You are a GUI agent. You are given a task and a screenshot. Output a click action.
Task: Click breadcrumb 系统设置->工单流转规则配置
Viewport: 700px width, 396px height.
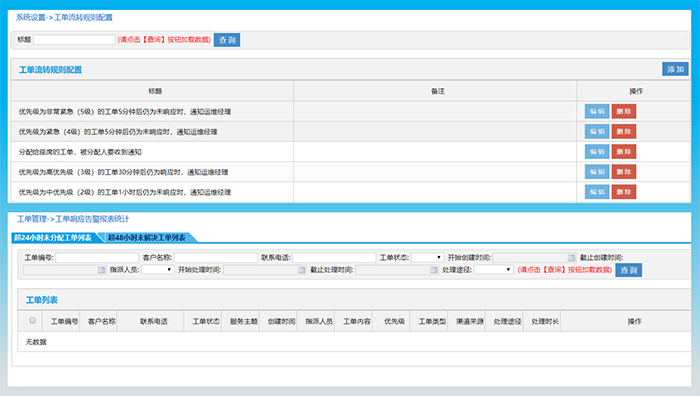[x=64, y=17]
